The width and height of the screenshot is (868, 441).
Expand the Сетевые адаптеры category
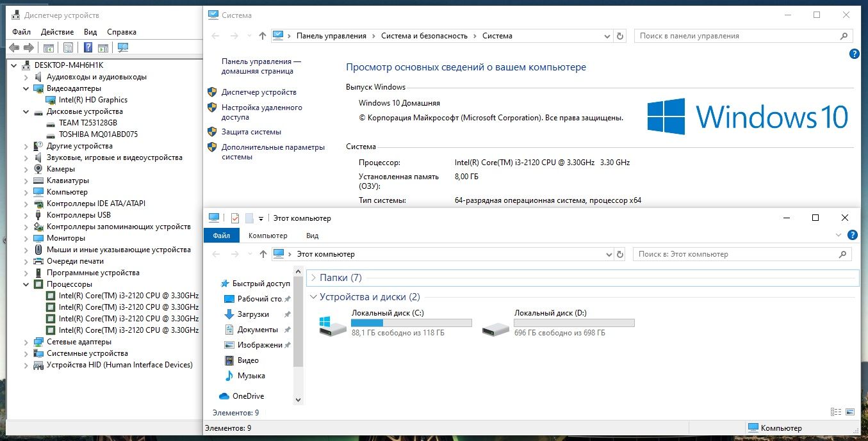coord(26,342)
